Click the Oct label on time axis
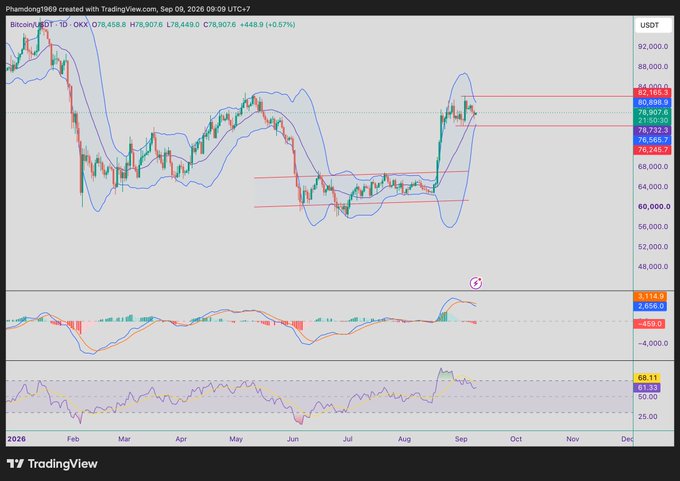Viewport: 680px width, 481px height. (x=516, y=439)
